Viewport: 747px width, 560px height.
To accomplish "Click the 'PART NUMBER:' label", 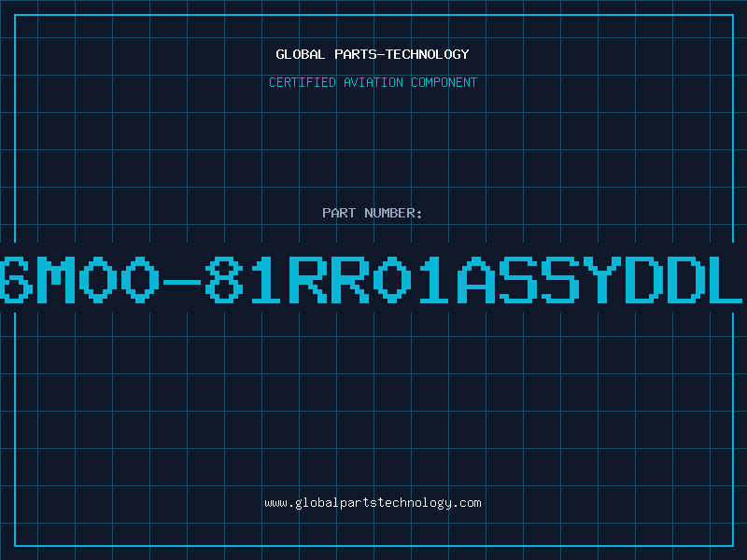I will (x=372, y=213).
